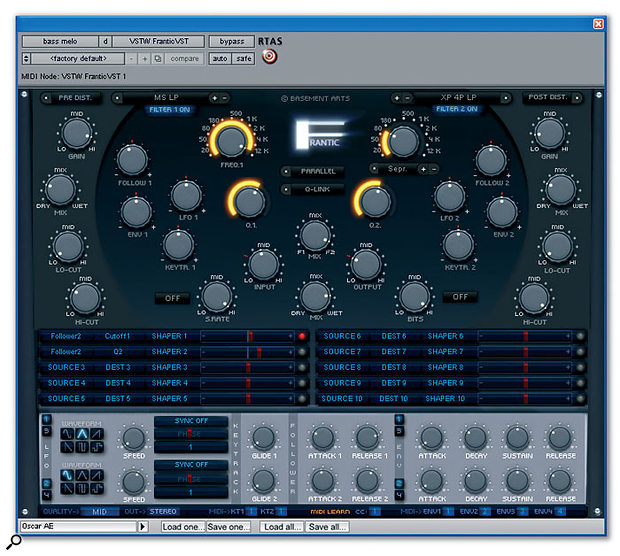Adjust the SHAPER 1 row amount slider
620x556 pixels.
tap(248, 336)
